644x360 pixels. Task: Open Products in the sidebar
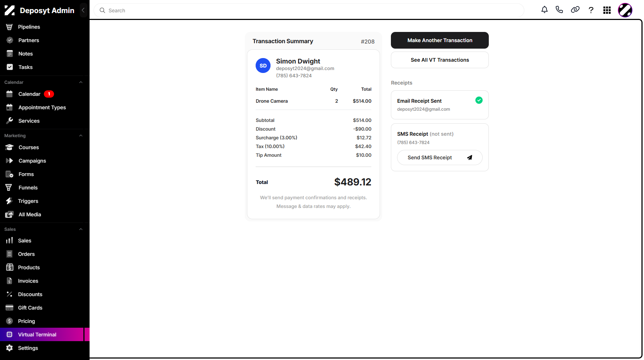(42, 267)
